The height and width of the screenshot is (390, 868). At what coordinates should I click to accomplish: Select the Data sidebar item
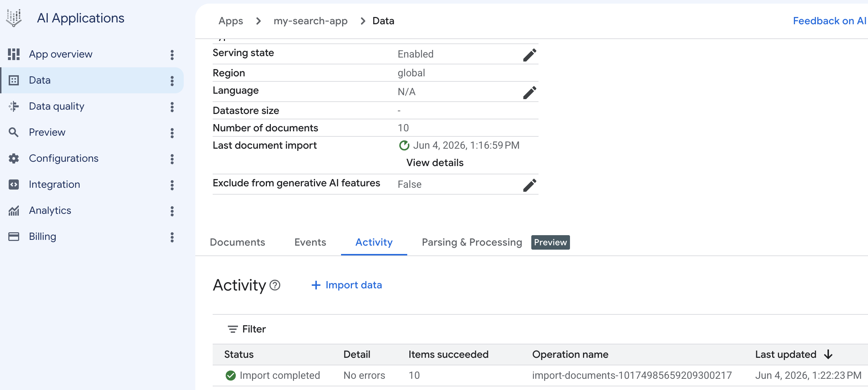(x=92, y=80)
